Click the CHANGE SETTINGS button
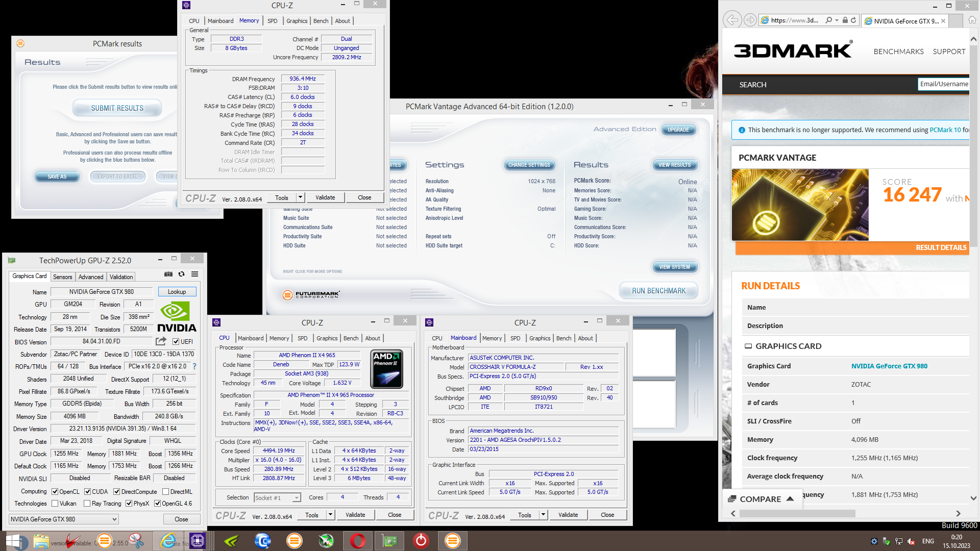 529,165
